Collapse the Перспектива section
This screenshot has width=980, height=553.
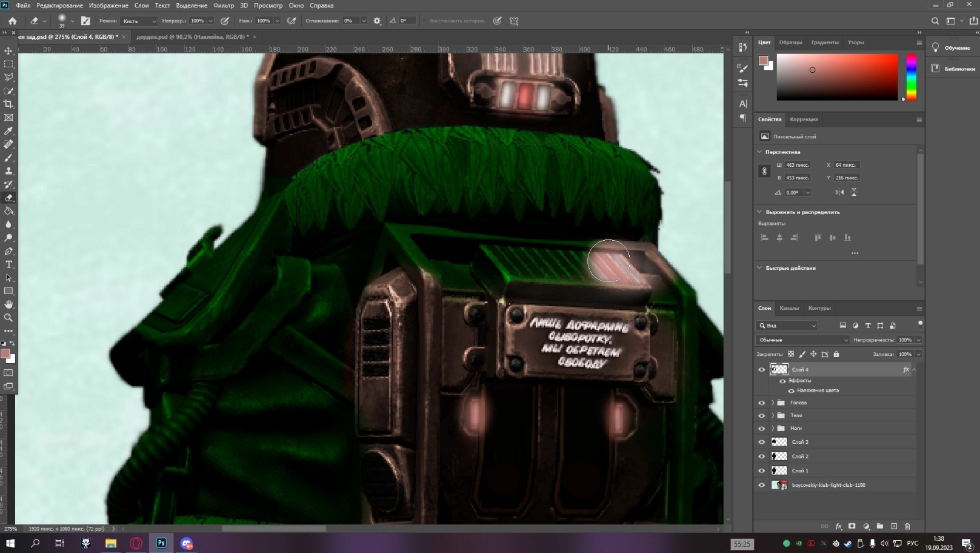(x=760, y=152)
